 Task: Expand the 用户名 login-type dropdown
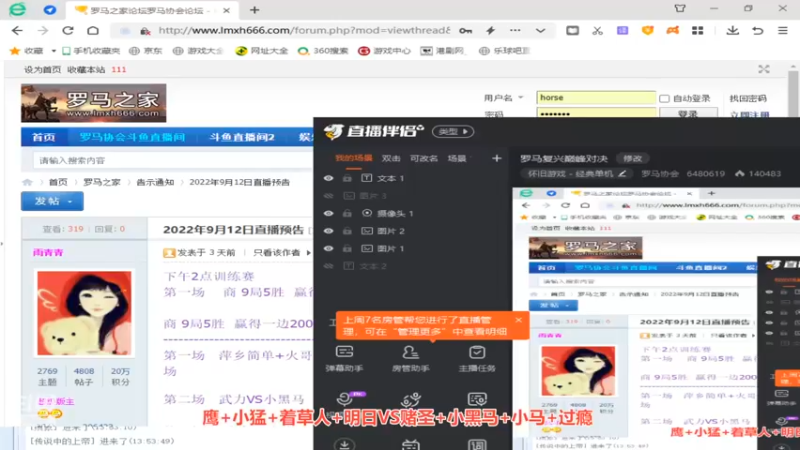coord(521,97)
